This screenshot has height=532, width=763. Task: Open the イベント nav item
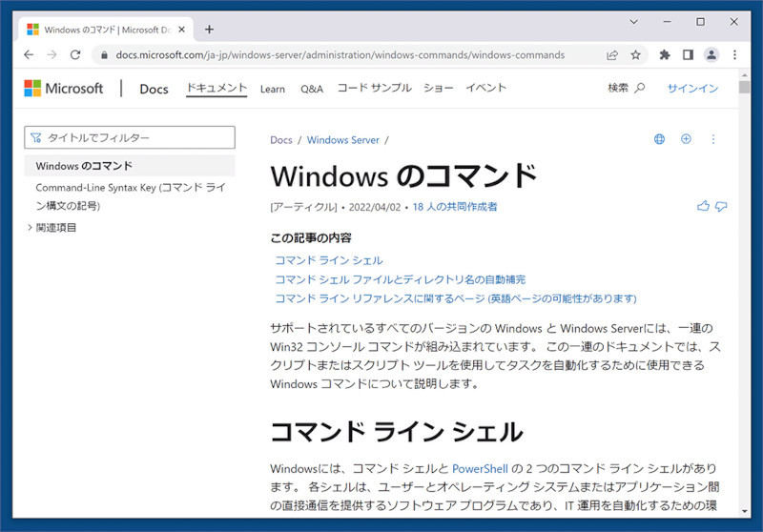pos(486,88)
